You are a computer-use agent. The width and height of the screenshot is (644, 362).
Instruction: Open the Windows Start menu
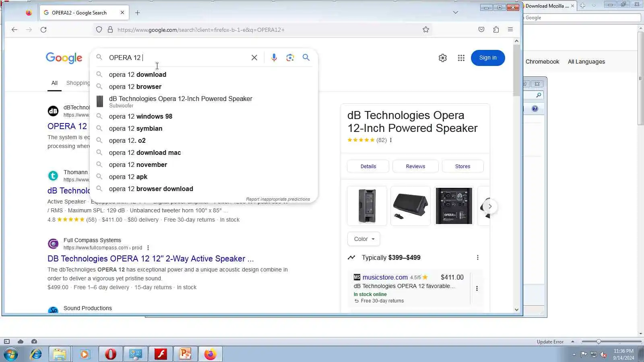click(10, 354)
